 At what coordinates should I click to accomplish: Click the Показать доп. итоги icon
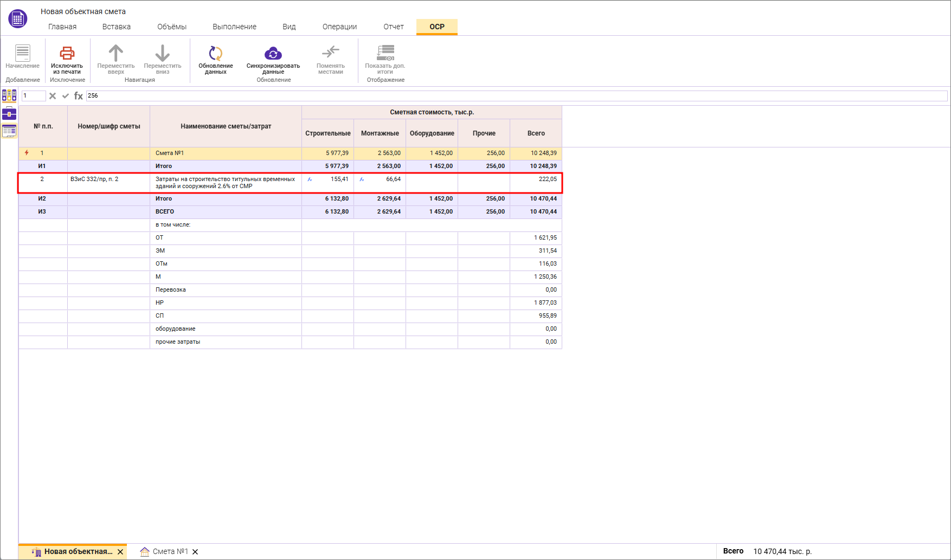click(x=385, y=53)
